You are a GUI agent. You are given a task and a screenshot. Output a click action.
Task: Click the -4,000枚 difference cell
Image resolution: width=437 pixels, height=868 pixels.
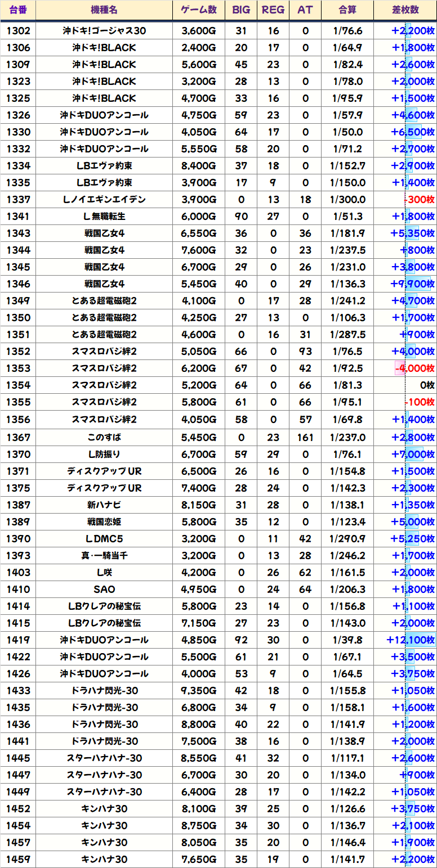[414, 368]
